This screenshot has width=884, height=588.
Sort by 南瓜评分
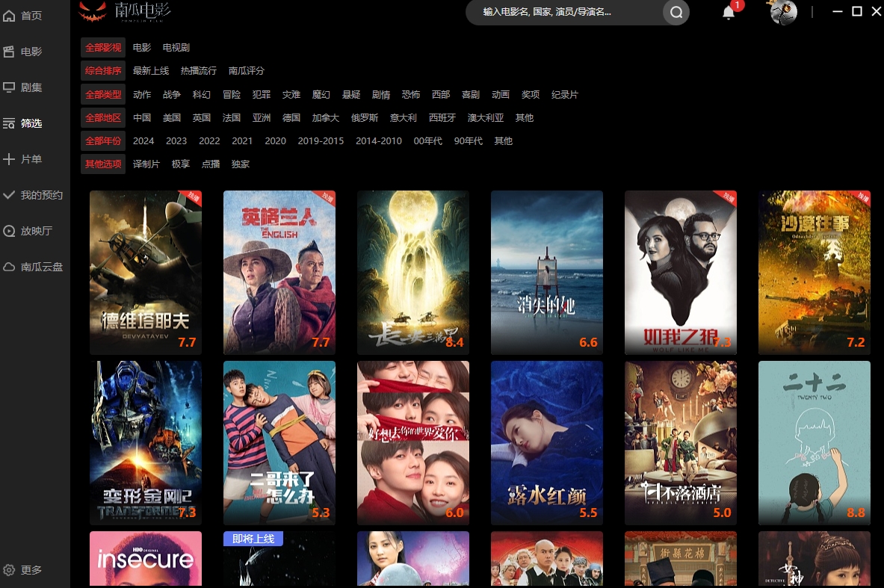pos(247,71)
